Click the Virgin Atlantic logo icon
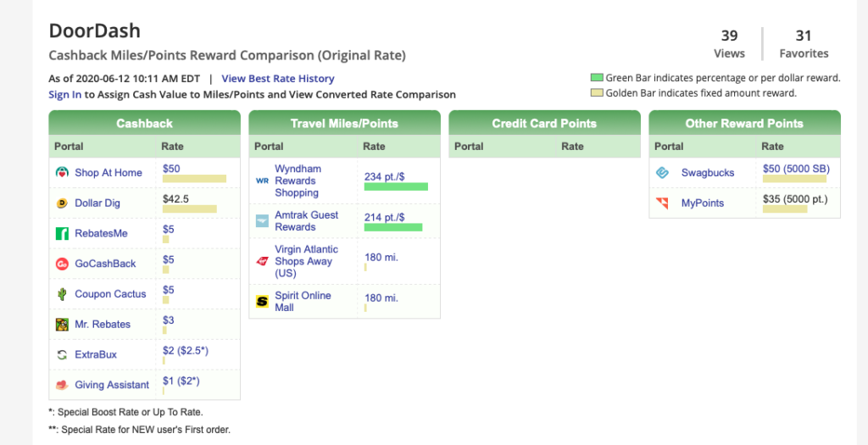Viewport: 868px width, 445px height. tap(262, 261)
